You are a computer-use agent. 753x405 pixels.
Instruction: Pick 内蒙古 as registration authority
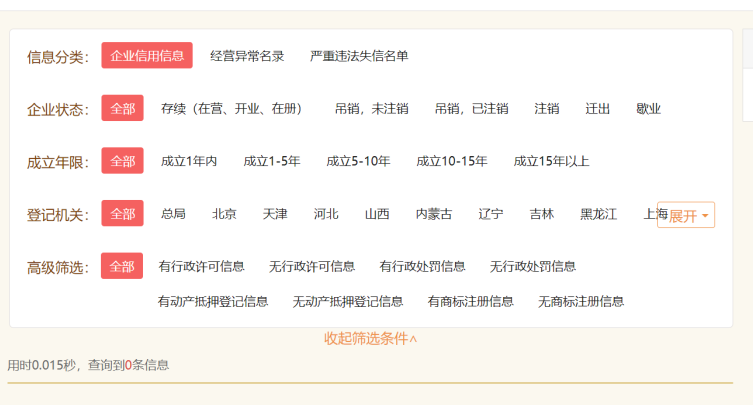pos(434,214)
